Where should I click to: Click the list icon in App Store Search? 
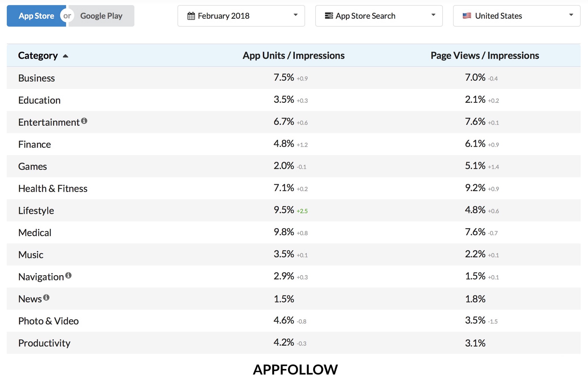[329, 16]
